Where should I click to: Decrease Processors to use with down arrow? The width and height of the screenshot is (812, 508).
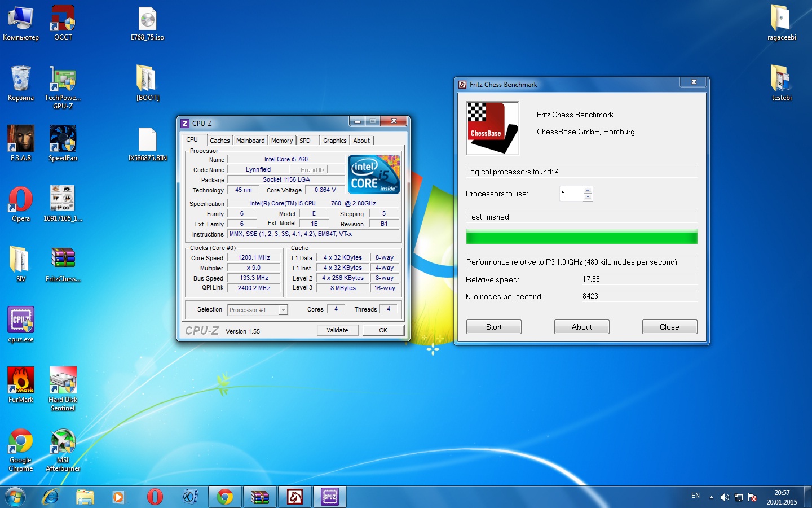click(x=588, y=197)
